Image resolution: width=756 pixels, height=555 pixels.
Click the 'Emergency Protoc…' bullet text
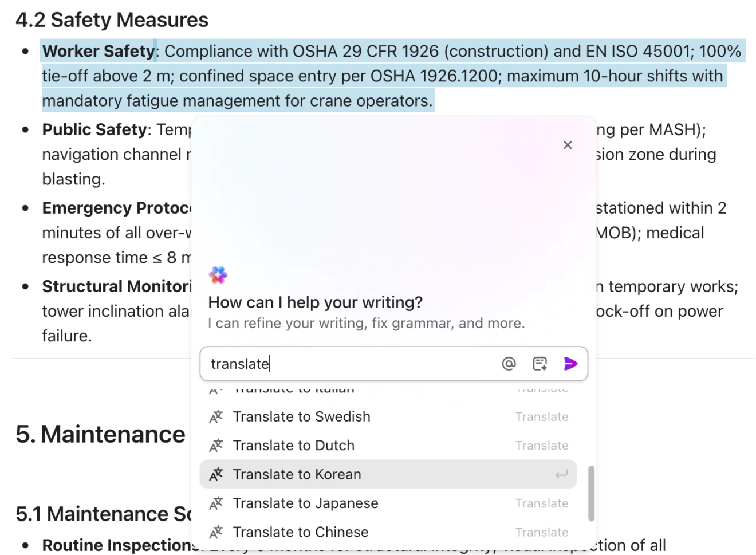(x=117, y=208)
